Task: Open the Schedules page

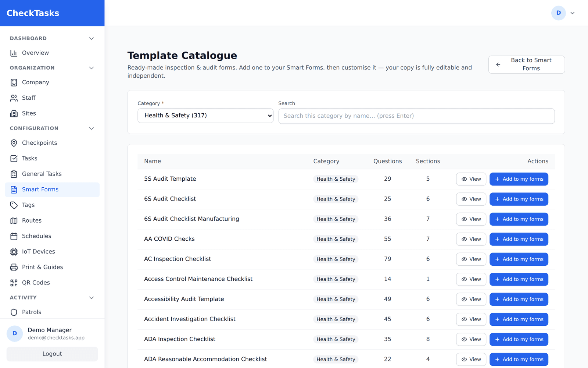Action: [x=52, y=236]
